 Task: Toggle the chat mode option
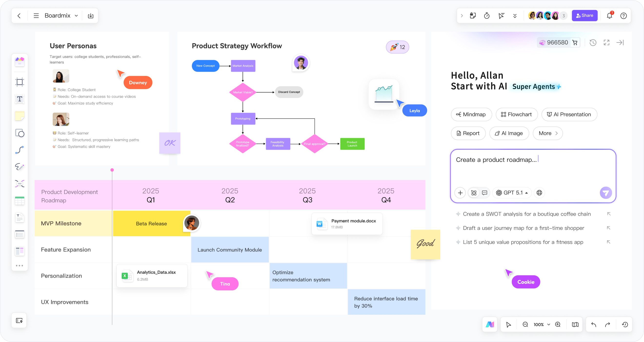pyautogui.click(x=484, y=193)
